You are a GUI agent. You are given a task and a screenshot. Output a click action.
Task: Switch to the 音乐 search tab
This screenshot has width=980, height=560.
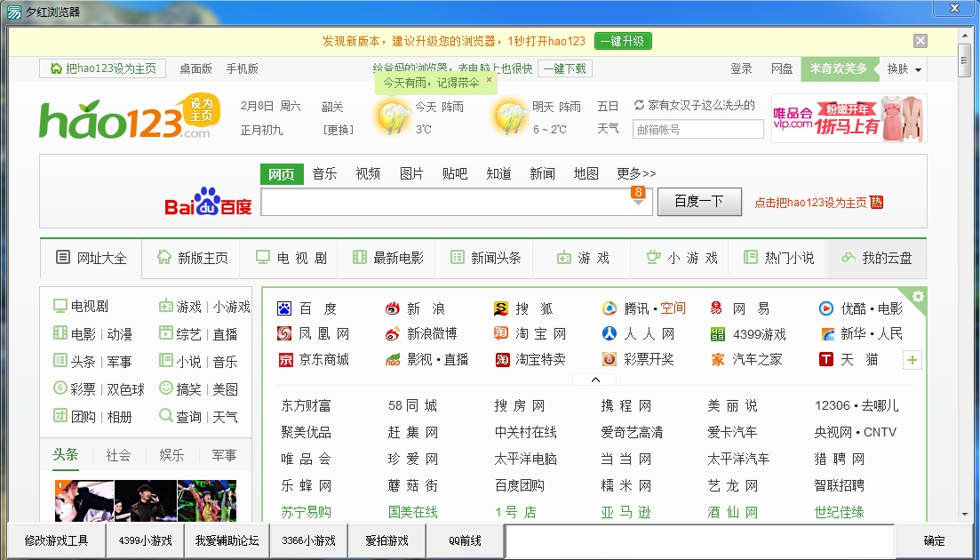(x=324, y=174)
